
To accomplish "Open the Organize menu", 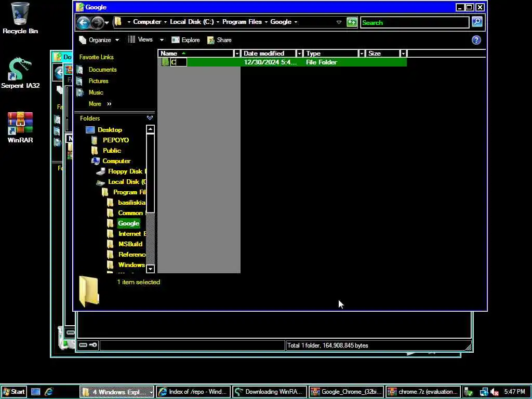I will pos(99,40).
